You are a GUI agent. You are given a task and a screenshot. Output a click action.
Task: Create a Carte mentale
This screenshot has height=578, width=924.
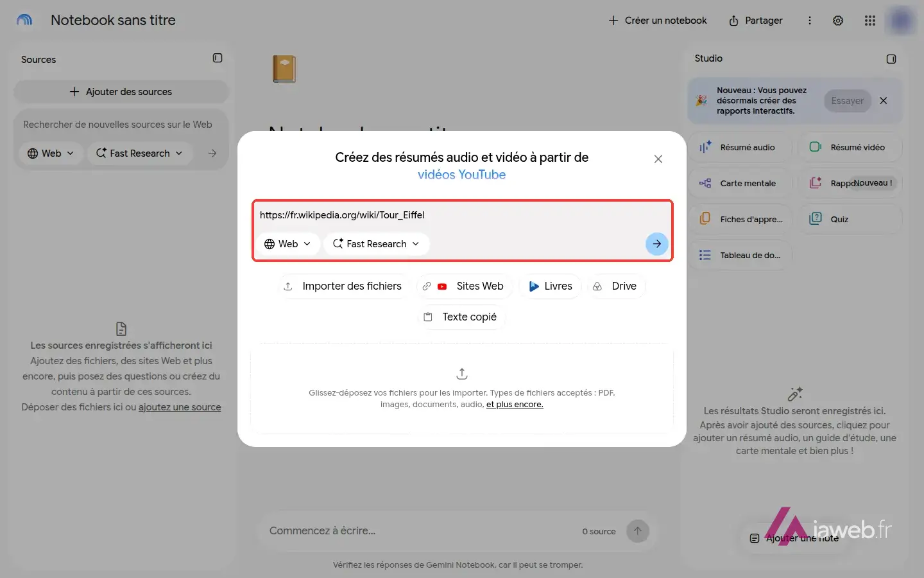coord(740,184)
